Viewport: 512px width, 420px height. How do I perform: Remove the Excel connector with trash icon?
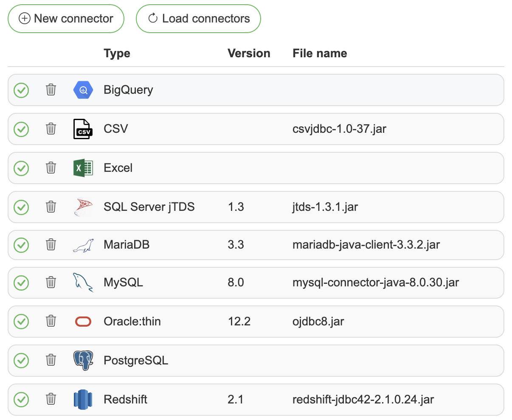coord(51,168)
